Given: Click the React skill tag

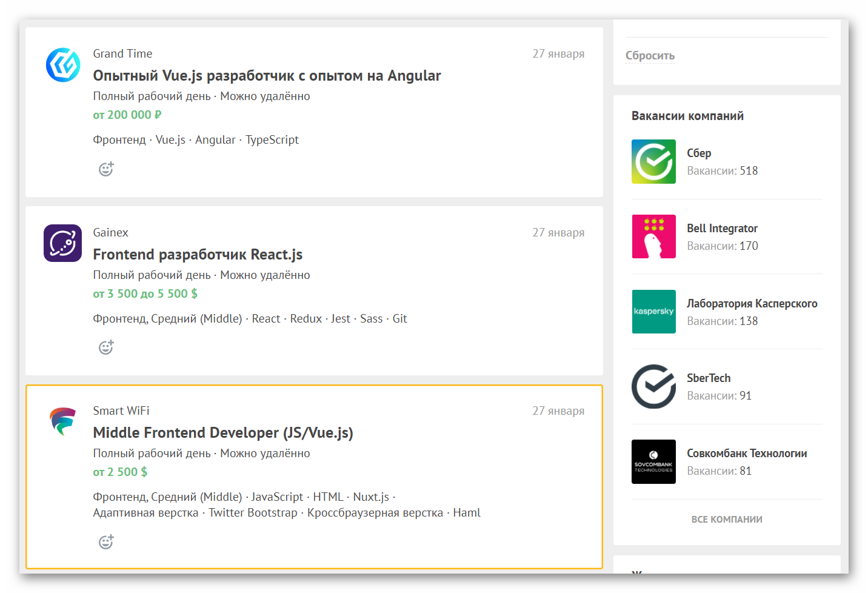Looking at the screenshot, I should pos(266,319).
